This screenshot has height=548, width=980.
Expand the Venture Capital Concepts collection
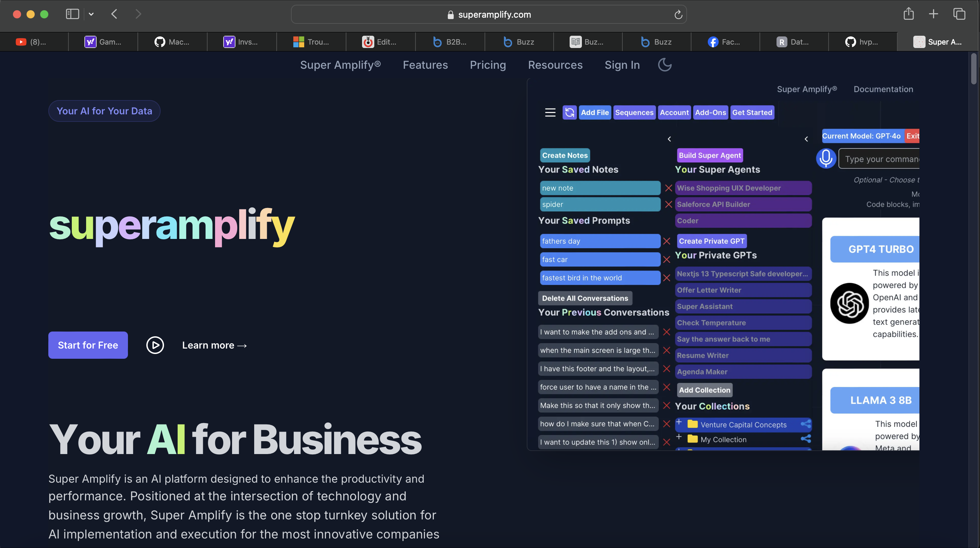tap(679, 422)
